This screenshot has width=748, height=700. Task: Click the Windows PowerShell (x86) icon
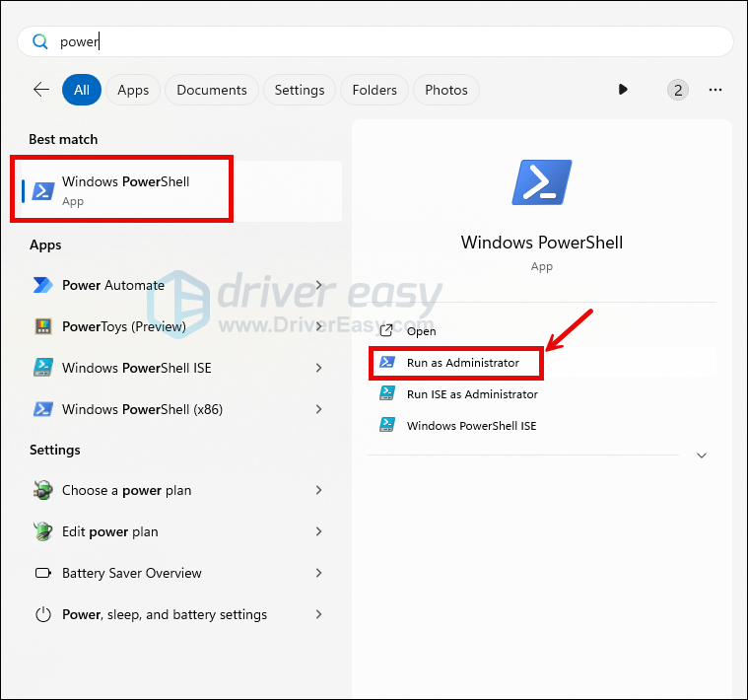pyautogui.click(x=42, y=409)
